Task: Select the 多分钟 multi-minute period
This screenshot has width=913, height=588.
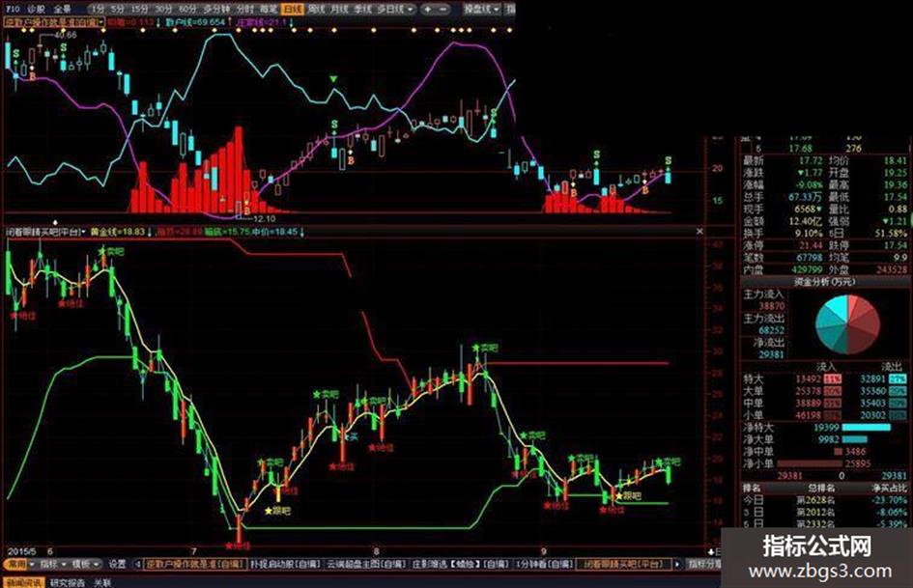Action: pyautogui.click(x=216, y=10)
